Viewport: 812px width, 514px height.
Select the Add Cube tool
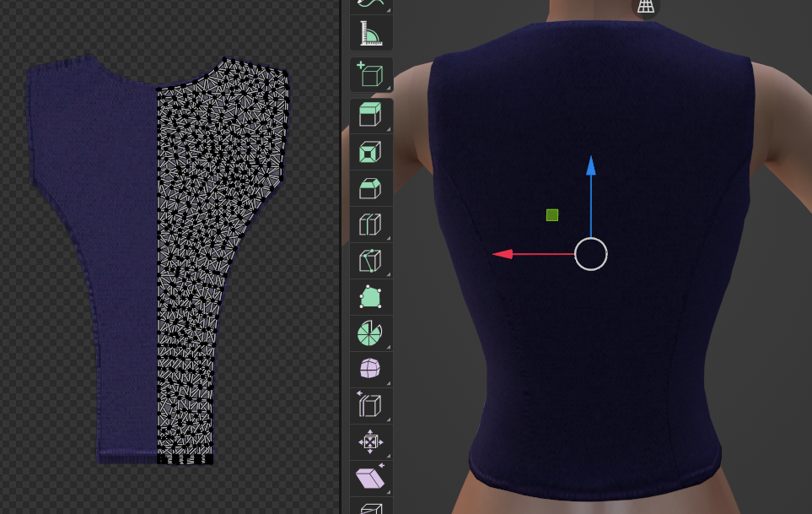(371, 74)
